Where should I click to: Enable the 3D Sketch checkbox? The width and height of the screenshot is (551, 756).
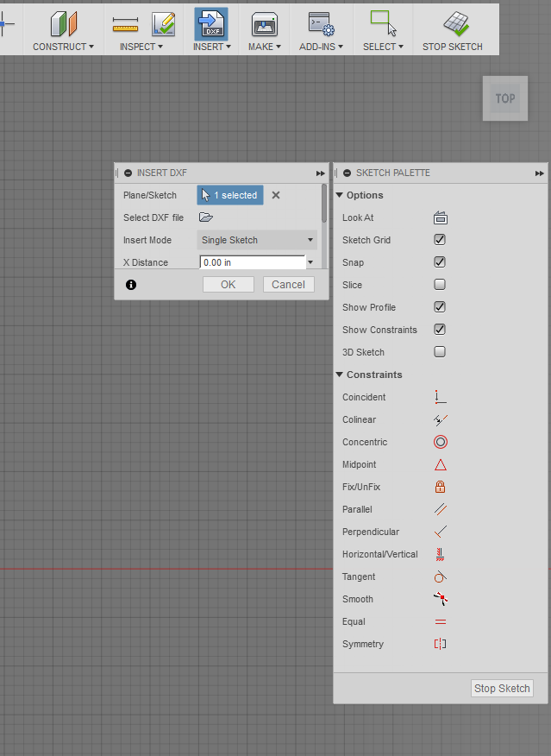coord(440,352)
